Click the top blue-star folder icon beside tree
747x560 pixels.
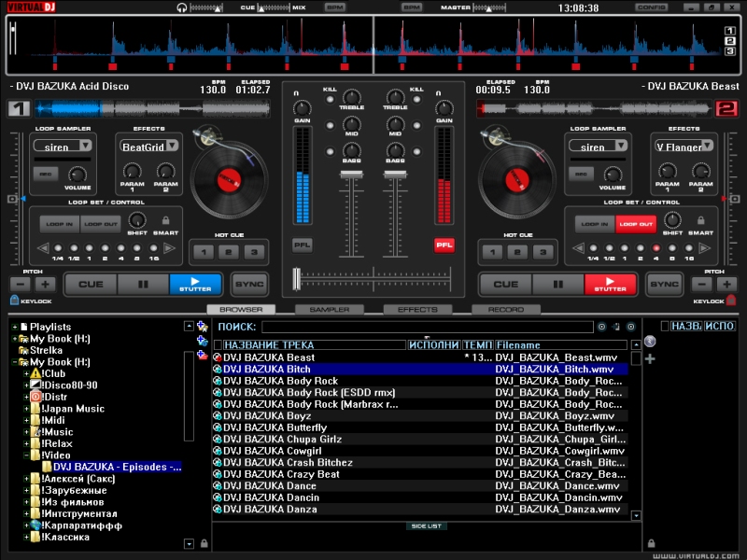coord(202,326)
